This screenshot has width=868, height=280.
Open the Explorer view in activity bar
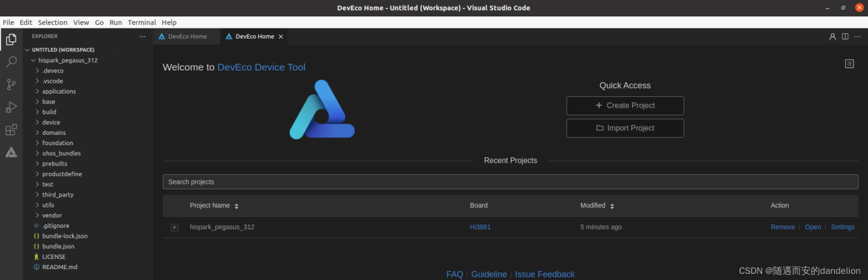11,39
